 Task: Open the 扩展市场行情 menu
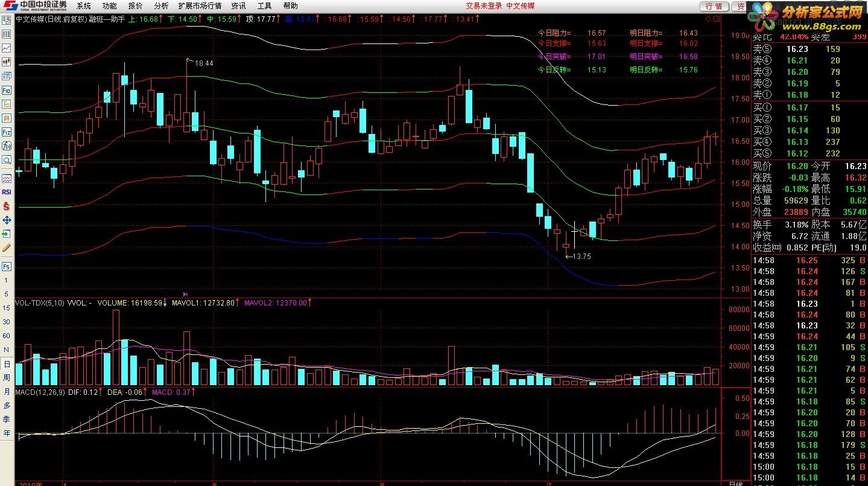pyautogui.click(x=200, y=5)
